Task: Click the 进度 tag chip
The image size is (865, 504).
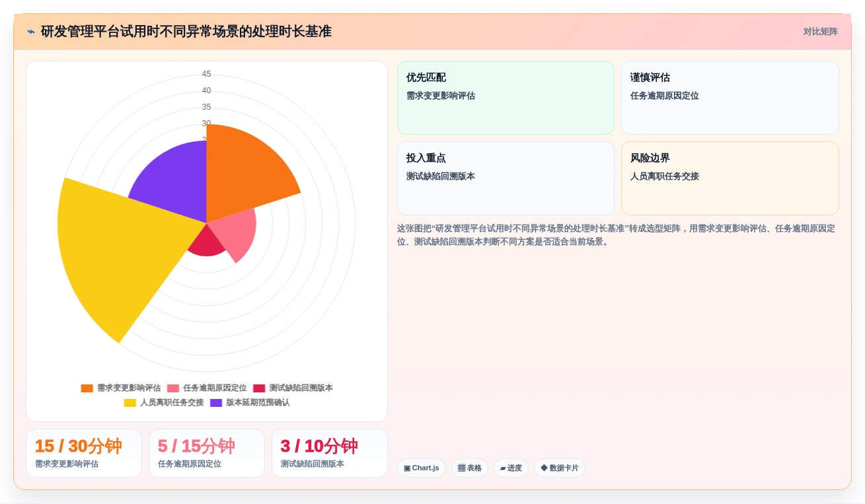Action: tap(511, 468)
